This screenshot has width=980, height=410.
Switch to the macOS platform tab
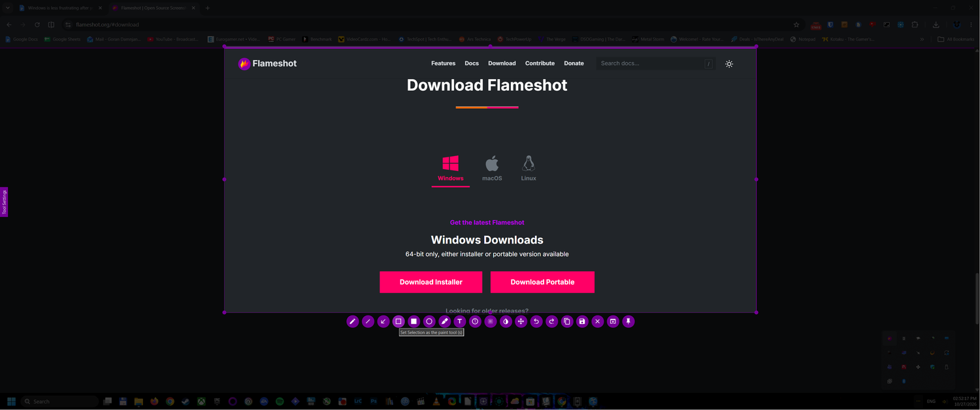pos(492,169)
